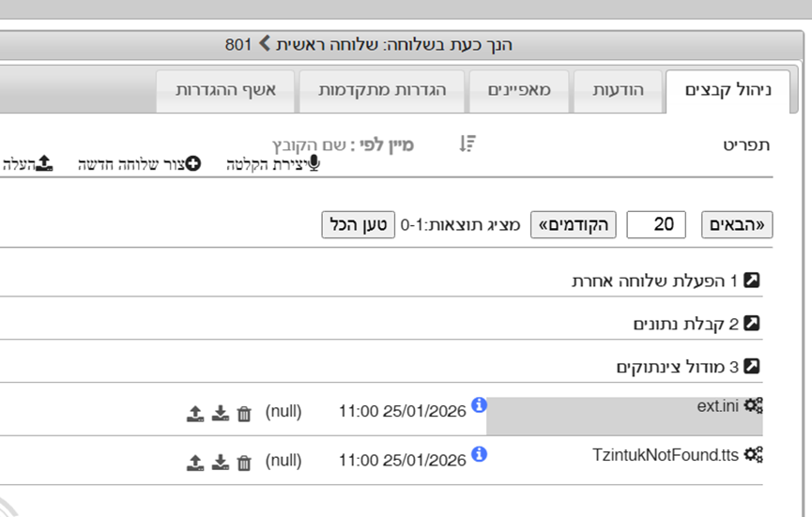
Task: Click the results-per-page field showing 20
Action: 656,225
